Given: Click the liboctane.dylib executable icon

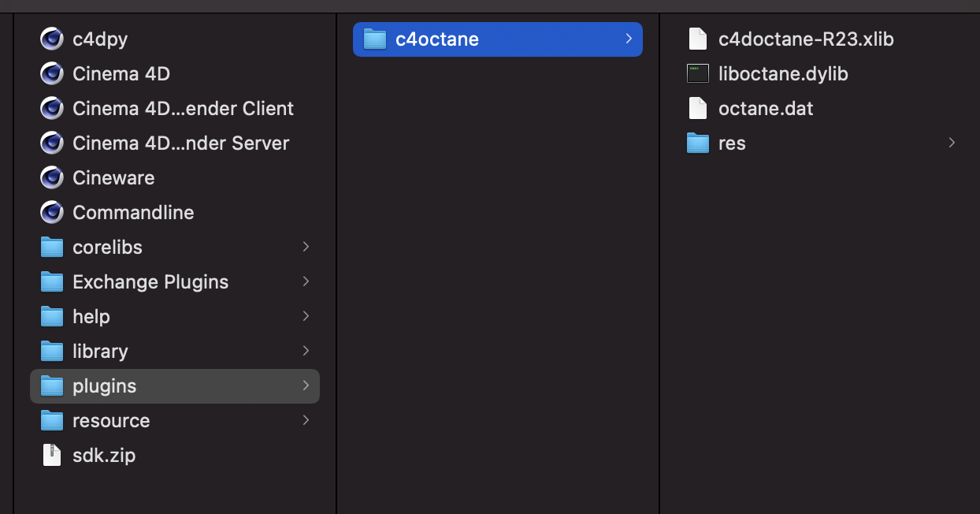Looking at the screenshot, I should point(698,73).
